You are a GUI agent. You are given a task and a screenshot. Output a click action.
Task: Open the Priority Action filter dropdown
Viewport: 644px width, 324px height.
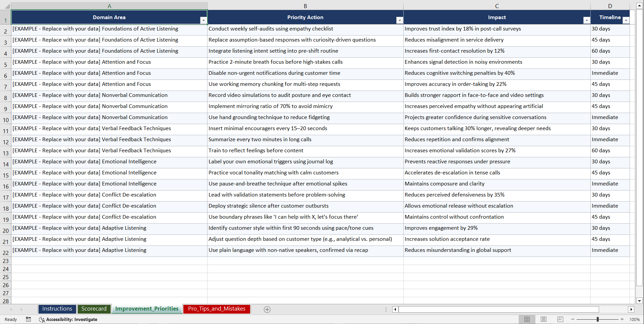click(400, 20)
